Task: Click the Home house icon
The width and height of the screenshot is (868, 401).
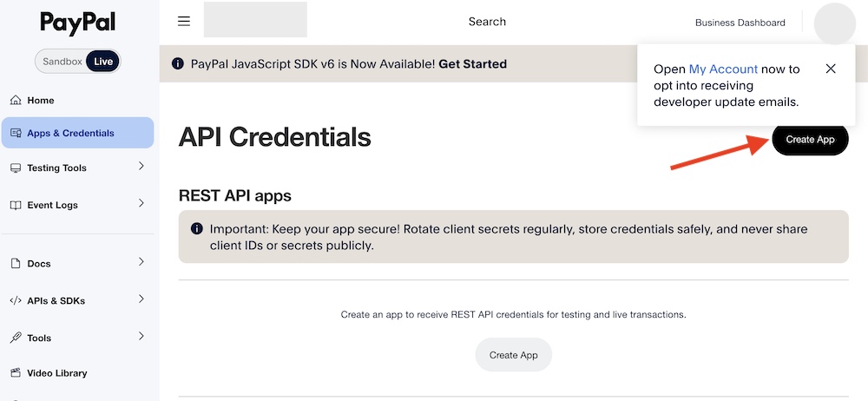Action: point(16,101)
